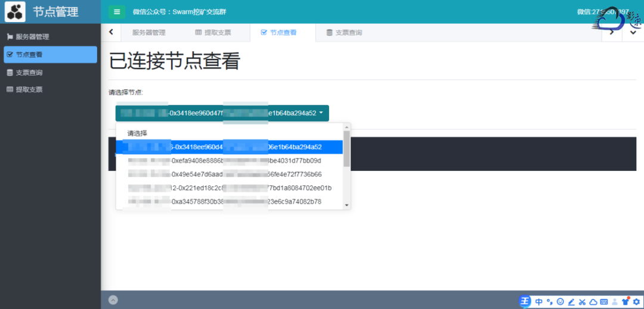This screenshot has height=309, width=644.
Task: Open the emoji smiley panel
Action: [560, 302]
